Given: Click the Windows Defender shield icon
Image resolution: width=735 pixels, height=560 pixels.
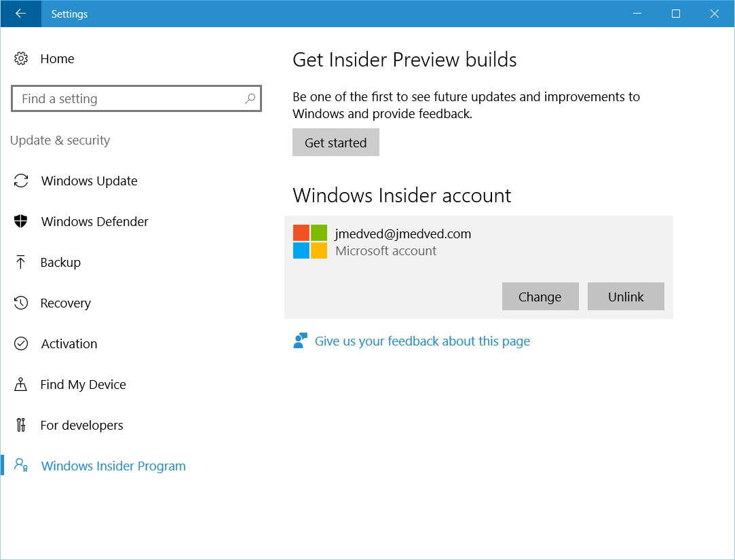Looking at the screenshot, I should [21, 222].
